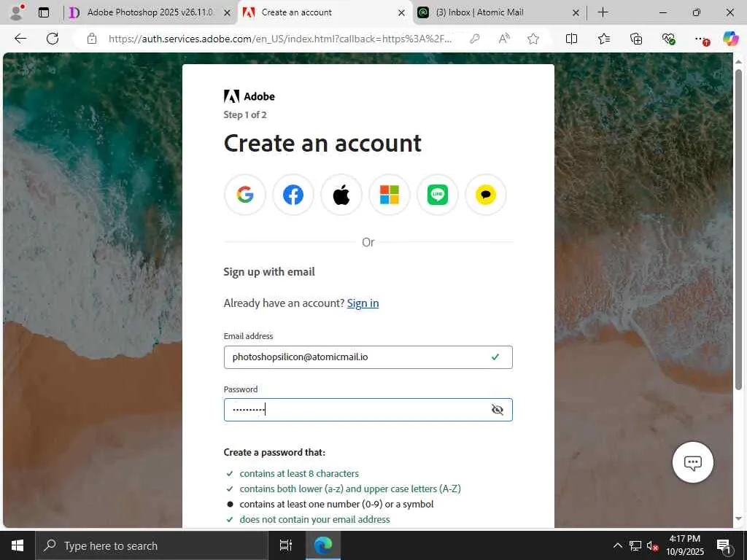The image size is (747, 560).
Task: Sign up with the Facebook icon
Action: click(293, 195)
